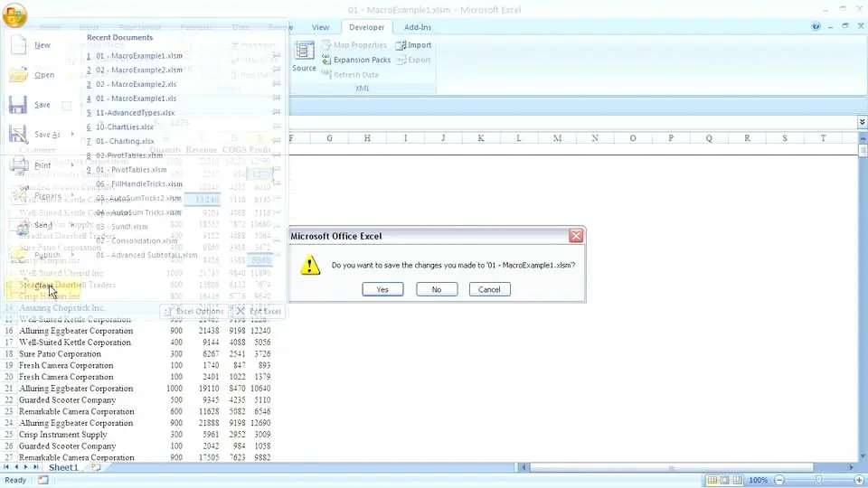Select column T header
The image size is (868, 488).
(x=823, y=138)
